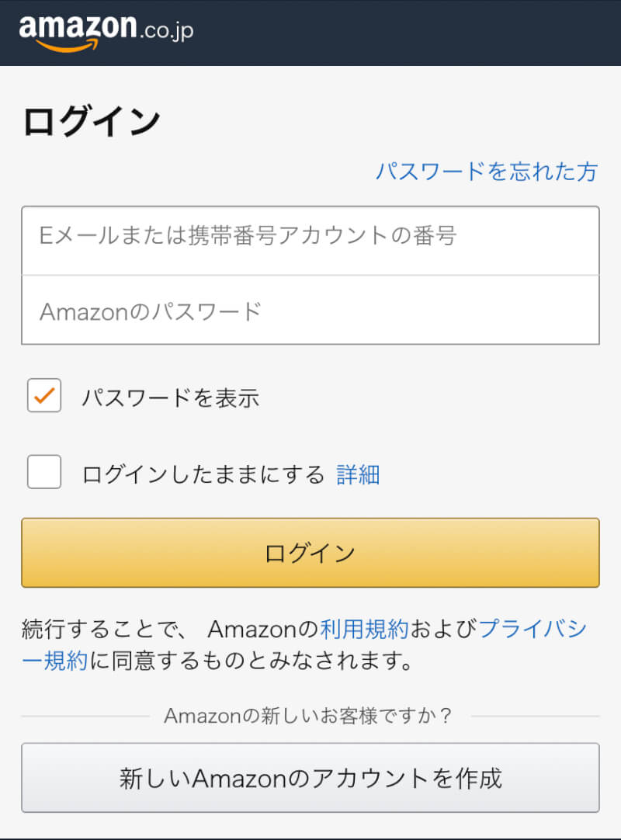Click 新しいAmazonのアカウントを作成 button
This screenshot has height=840, width=621.
click(x=310, y=777)
